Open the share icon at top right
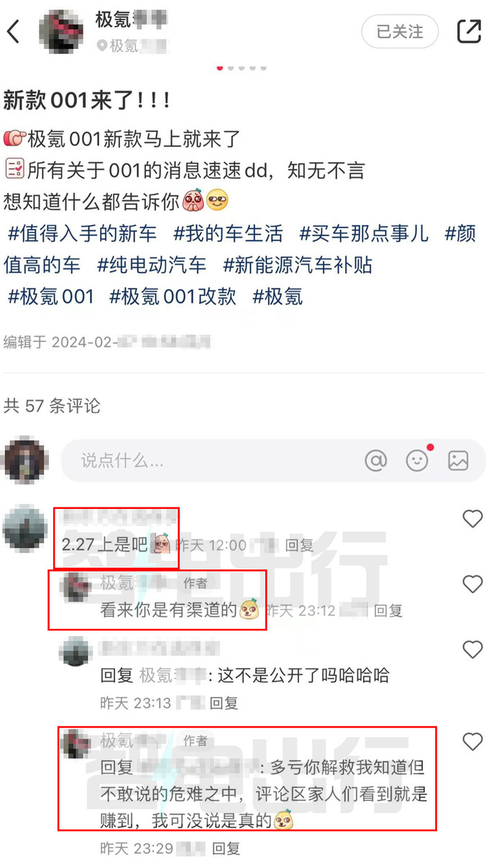This screenshot has width=489, height=868. [x=469, y=32]
